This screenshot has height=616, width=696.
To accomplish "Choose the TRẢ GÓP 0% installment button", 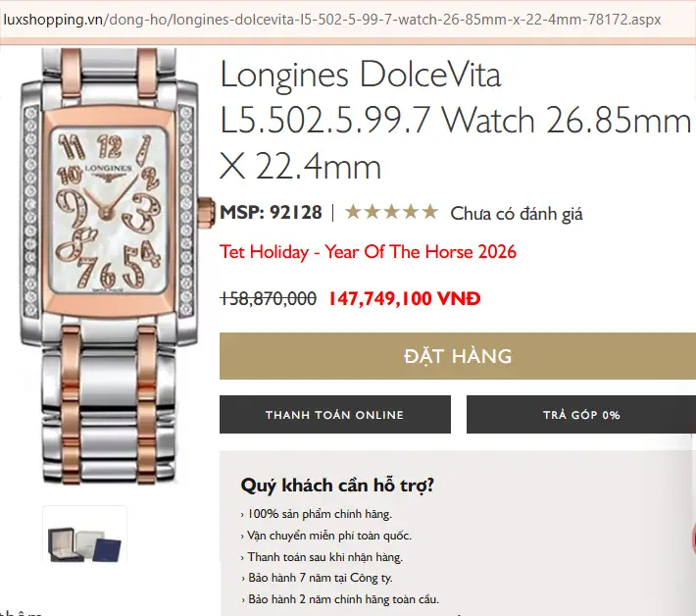I will click(581, 414).
